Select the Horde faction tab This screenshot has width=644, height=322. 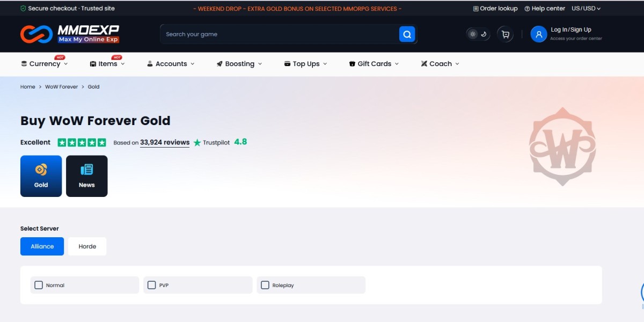coord(87,246)
